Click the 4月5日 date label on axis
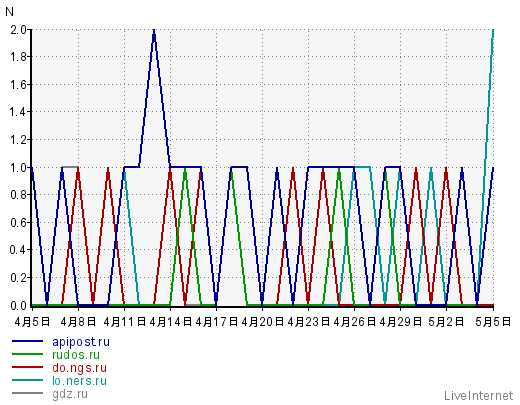Viewport: 520px width, 405px height. pyautogui.click(x=32, y=322)
